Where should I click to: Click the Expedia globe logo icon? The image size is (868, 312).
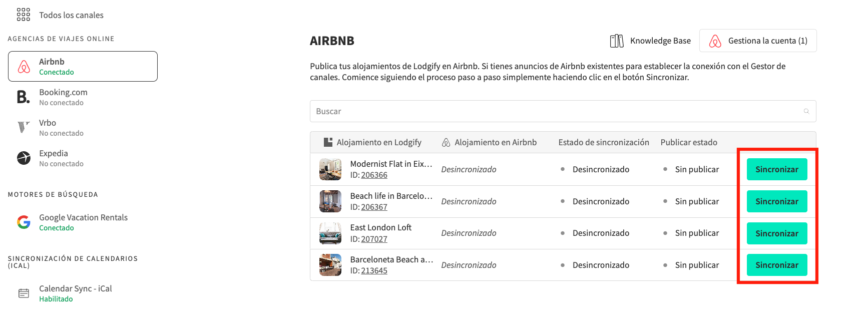(x=24, y=158)
